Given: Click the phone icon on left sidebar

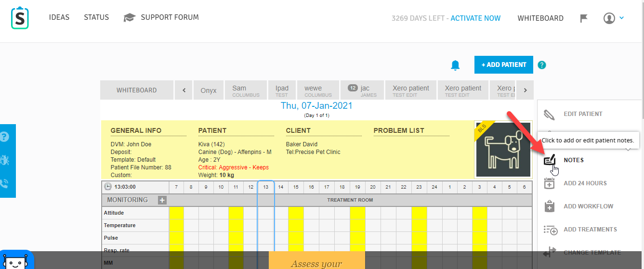Looking at the screenshot, I should (4, 183).
